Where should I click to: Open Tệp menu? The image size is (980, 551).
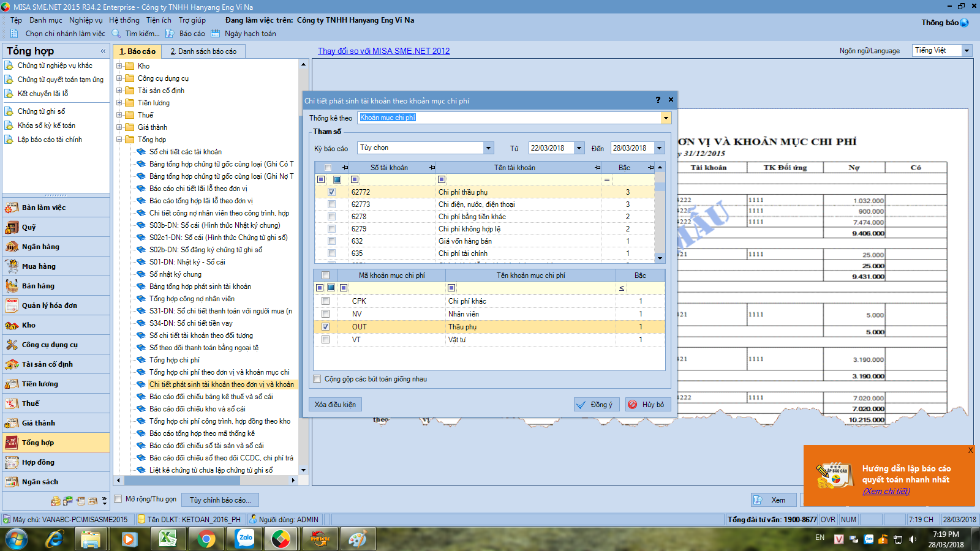click(x=16, y=20)
